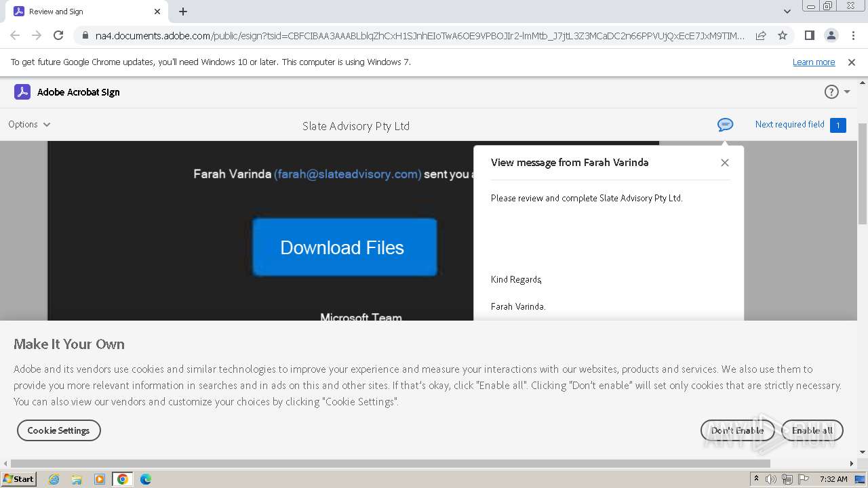
Task: Go to Next required field
Action: (x=790, y=125)
